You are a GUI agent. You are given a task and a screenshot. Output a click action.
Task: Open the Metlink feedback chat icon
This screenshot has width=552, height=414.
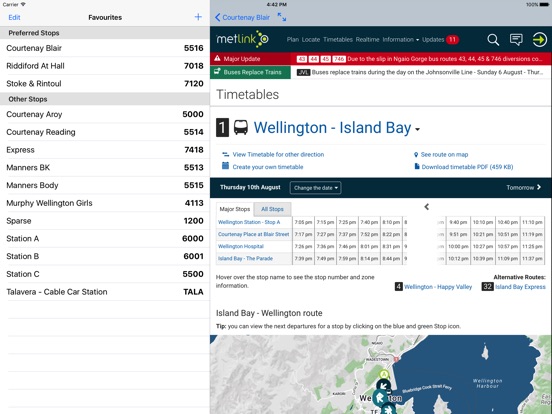tap(516, 39)
